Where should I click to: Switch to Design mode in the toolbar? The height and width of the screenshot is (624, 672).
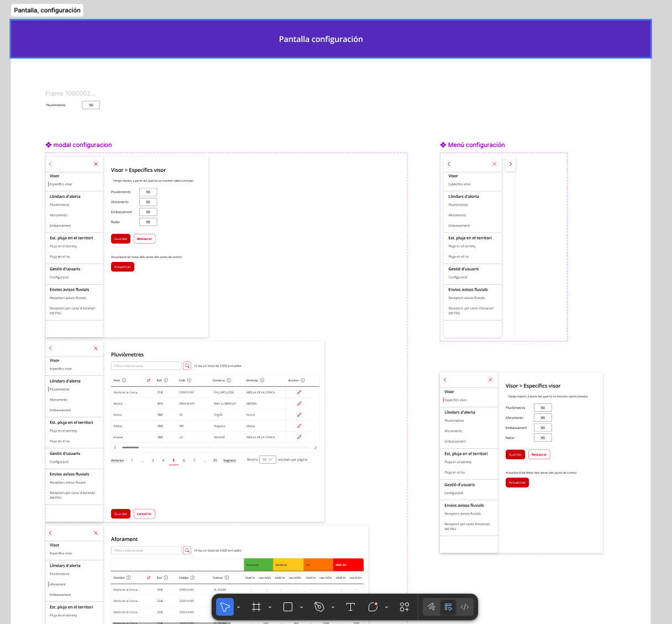448,607
